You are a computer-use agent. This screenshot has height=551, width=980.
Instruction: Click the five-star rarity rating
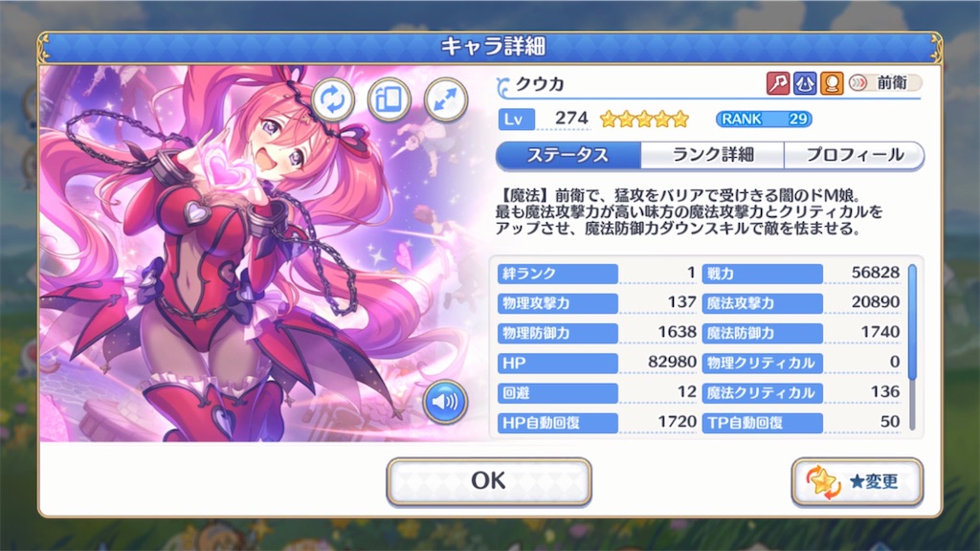(x=644, y=119)
